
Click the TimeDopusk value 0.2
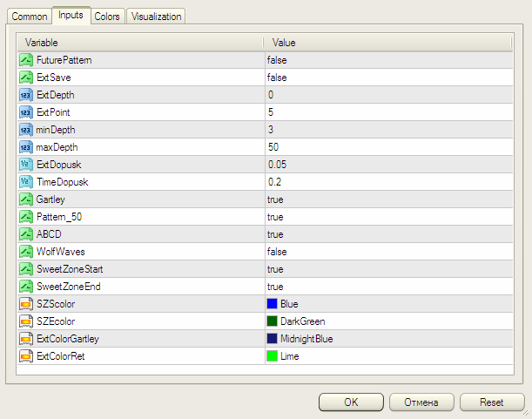tap(274, 182)
